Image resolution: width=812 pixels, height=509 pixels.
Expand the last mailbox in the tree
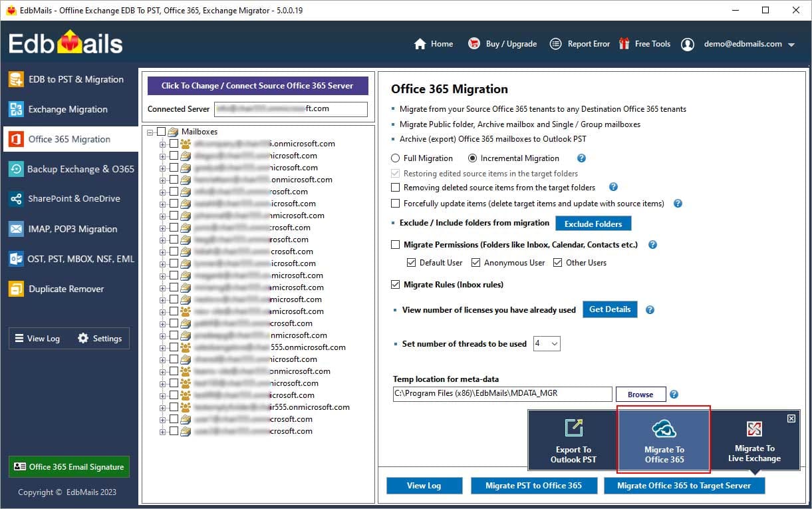coord(163,431)
